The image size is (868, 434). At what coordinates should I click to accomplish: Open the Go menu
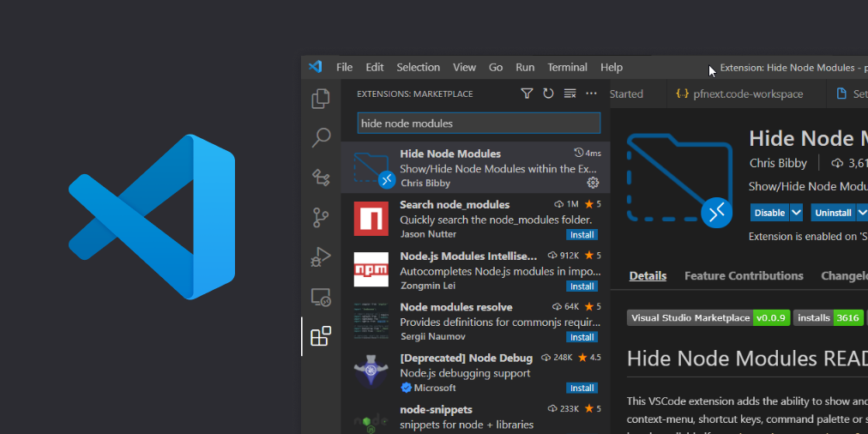[496, 67]
